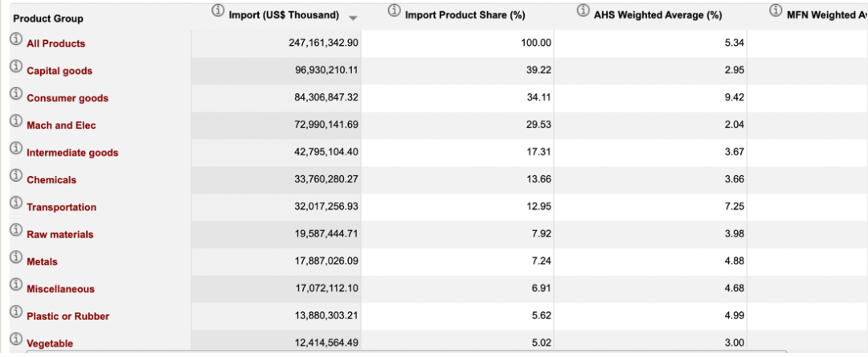Select the Metals product group link
This screenshot has width=868, height=357.
(x=42, y=262)
